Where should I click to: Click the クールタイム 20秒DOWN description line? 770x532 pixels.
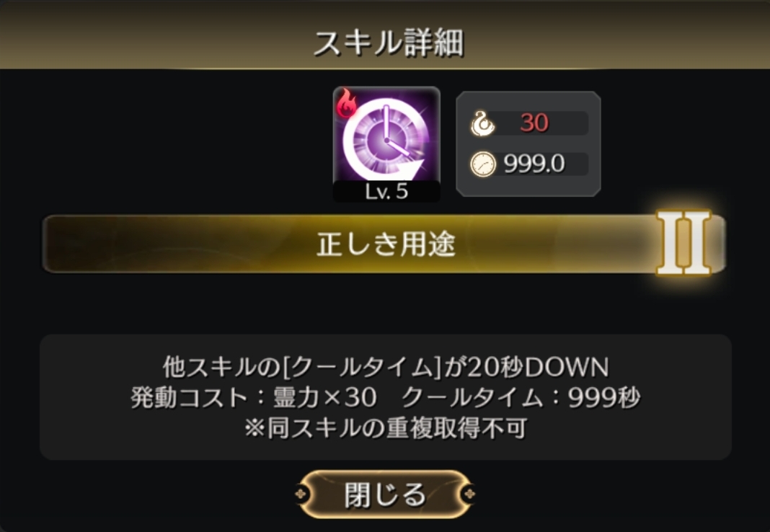point(386,367)
